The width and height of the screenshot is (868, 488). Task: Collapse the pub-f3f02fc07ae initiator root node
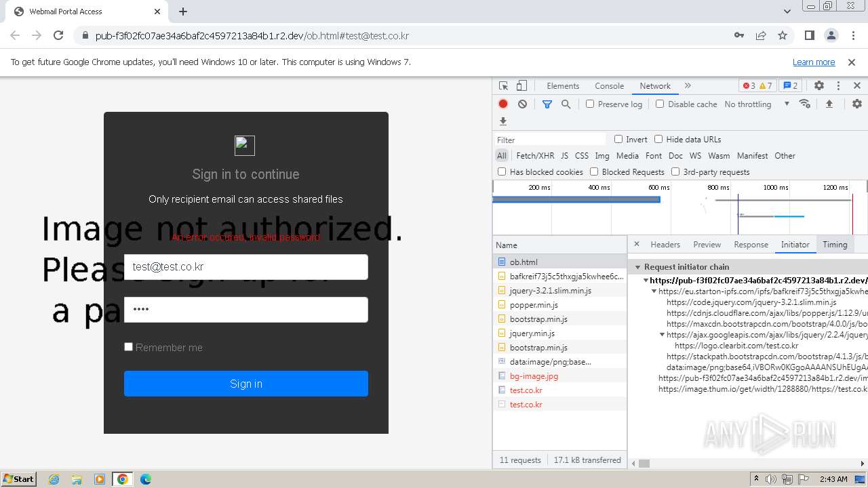coord(646,280)
